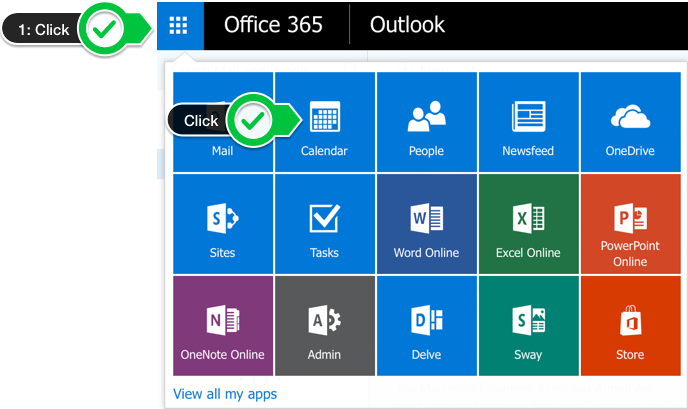This screenshot has width=688, height=409.
Task: Open the Calendar app tile
Action: (325, 122)
